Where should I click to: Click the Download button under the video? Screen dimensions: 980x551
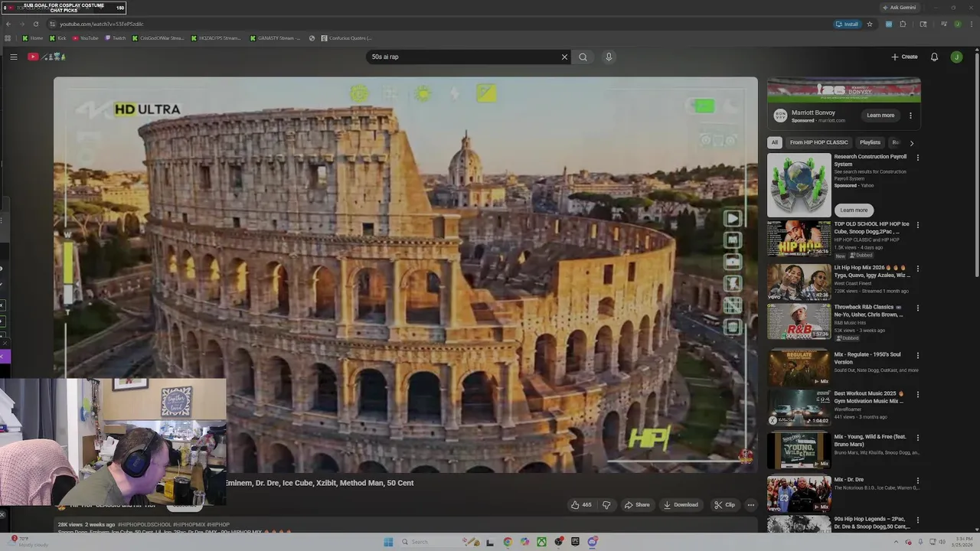click(681, 504)
